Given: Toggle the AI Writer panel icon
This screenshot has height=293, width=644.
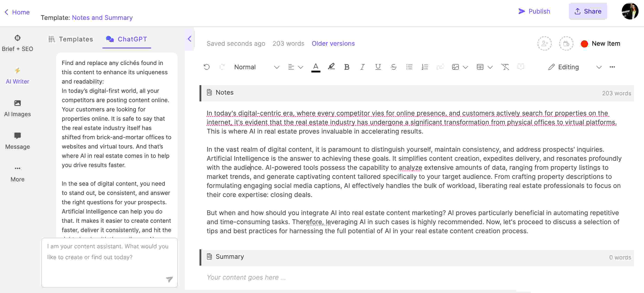Looking at the screenshot, I should 17,76.
